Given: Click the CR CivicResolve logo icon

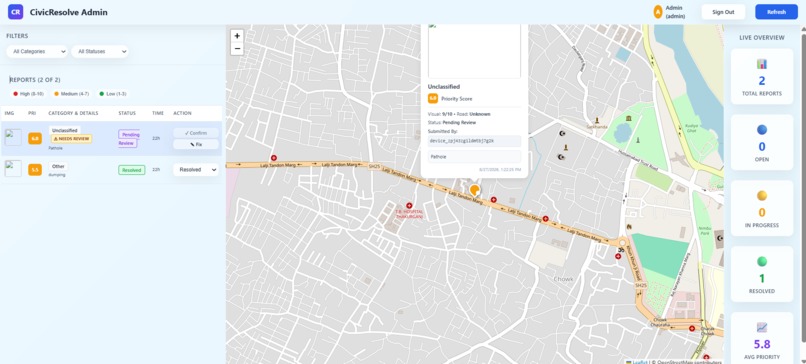Looking at the screenshot, I should pyautogui.click(x=15, y=12).
